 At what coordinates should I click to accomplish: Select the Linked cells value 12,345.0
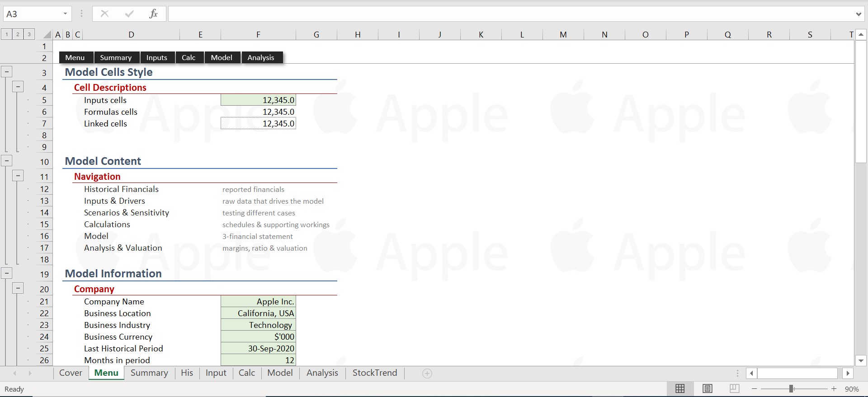258,123
